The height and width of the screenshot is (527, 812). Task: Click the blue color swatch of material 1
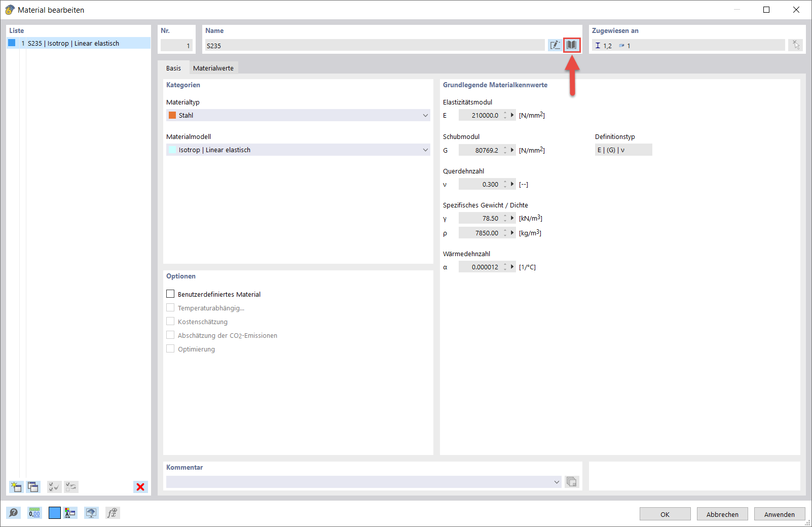tap(12, 43)
